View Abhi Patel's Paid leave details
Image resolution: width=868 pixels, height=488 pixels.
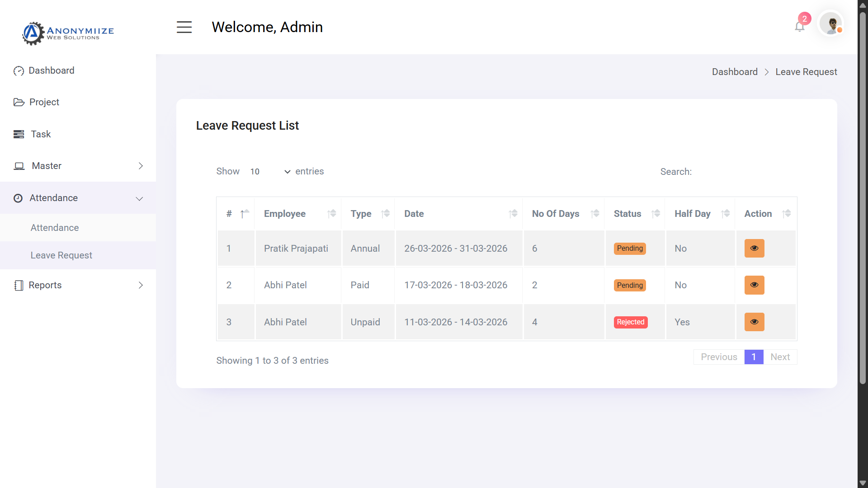pyautogui.click(x=754, y=285)
